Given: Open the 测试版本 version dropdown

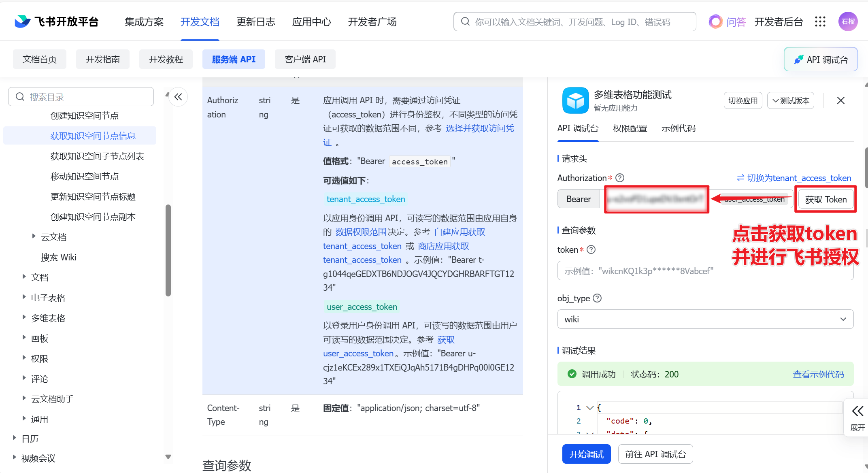Looking at the screenshot, I should click(791, 100).
